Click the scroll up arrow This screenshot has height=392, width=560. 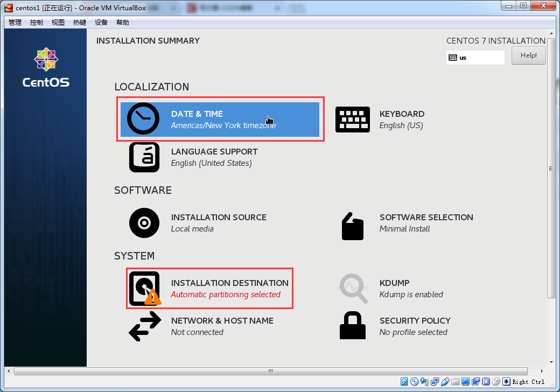551,33
